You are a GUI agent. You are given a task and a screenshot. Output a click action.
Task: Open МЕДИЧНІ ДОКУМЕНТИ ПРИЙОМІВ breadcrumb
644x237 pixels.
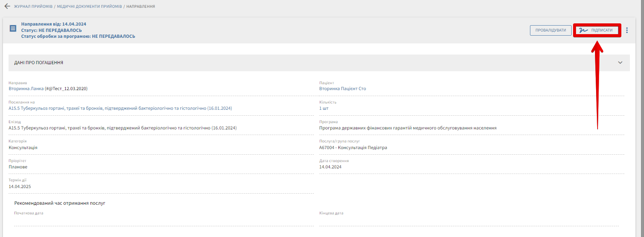89,6
